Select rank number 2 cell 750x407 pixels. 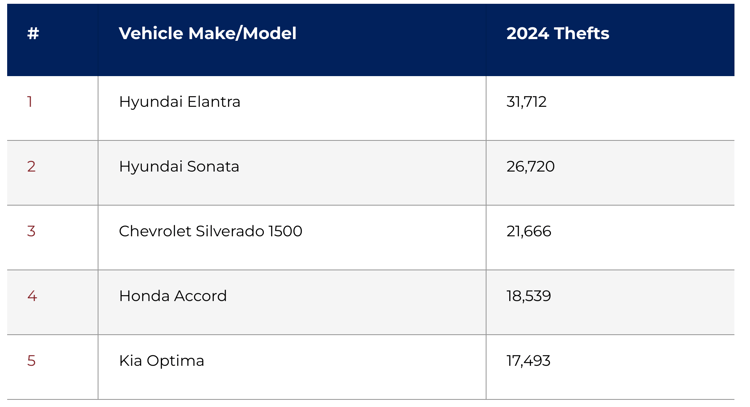pyautogui.click(x=31, y=167)
